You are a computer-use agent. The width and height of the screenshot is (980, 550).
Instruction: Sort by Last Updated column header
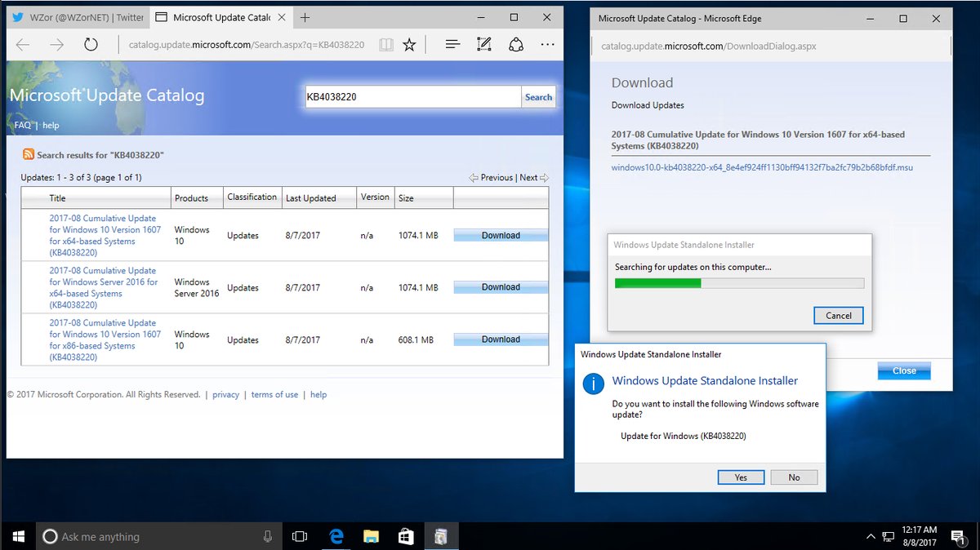pos(310,198)
